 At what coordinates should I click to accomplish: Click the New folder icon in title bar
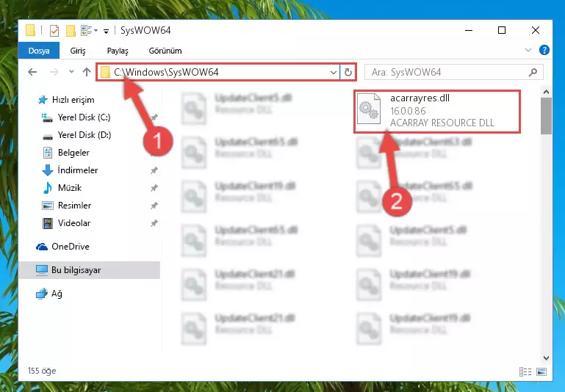coord(71,31)
